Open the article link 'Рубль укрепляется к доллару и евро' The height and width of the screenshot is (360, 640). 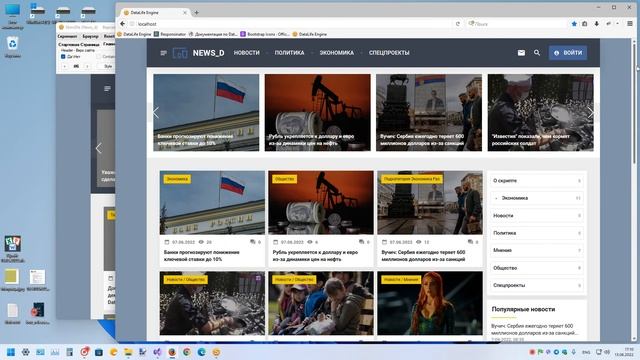point(315,256)
